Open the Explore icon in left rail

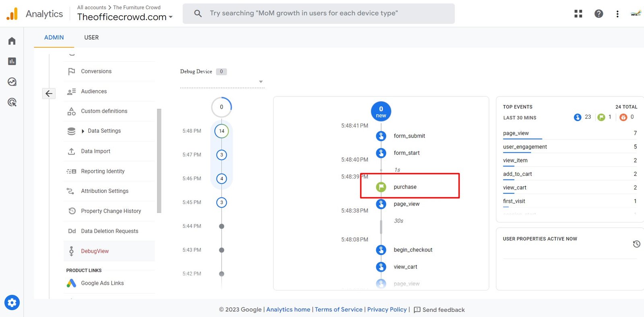12,82
